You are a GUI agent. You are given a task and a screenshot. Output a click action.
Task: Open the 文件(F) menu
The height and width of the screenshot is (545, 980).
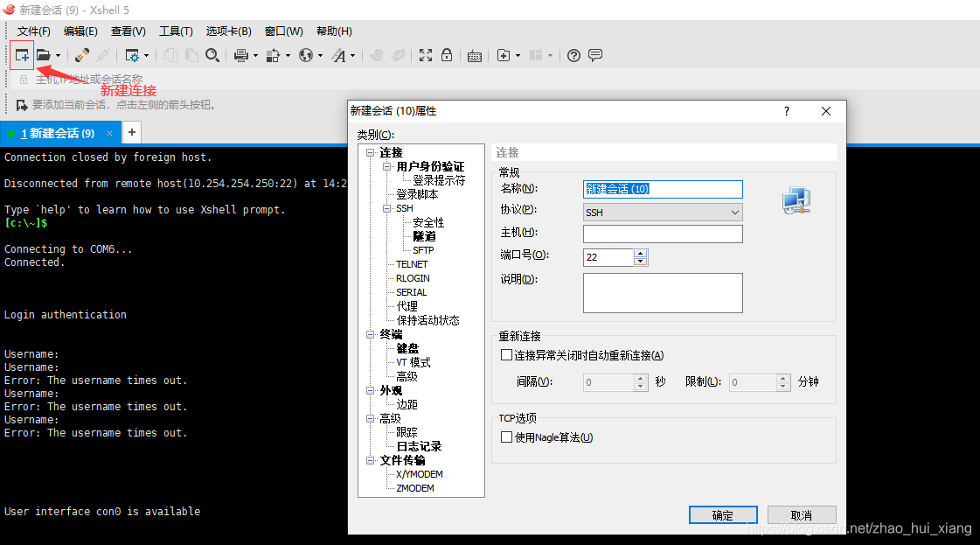(x=33, y=31)
